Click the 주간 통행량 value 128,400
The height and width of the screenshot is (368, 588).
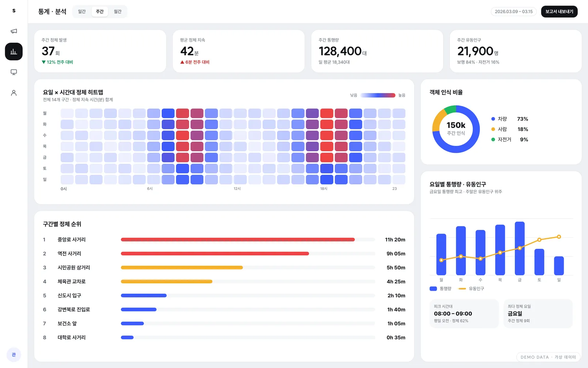340,51
